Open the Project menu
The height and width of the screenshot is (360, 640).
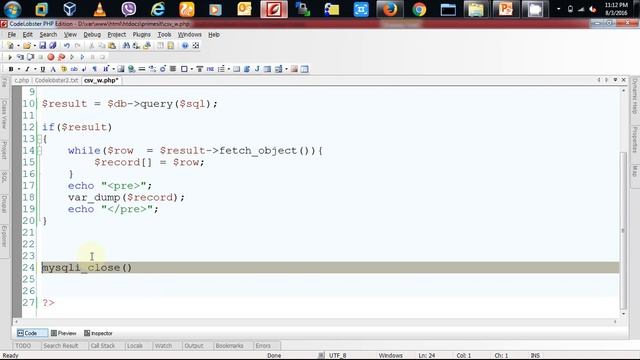tap(116, 35)
